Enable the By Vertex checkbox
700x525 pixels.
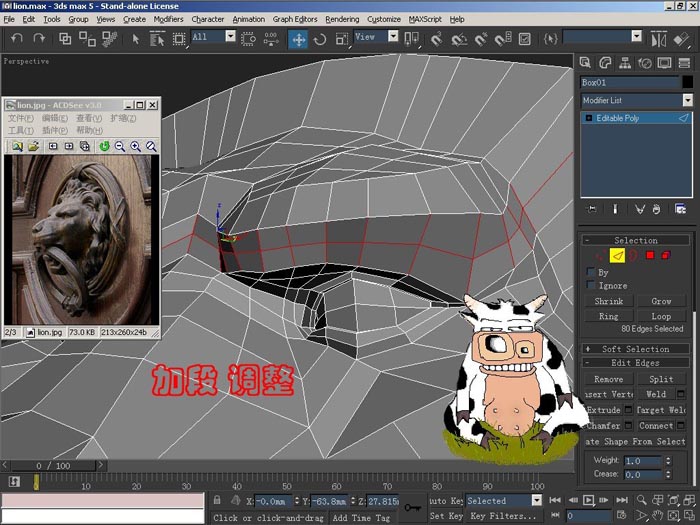[591, 272]
